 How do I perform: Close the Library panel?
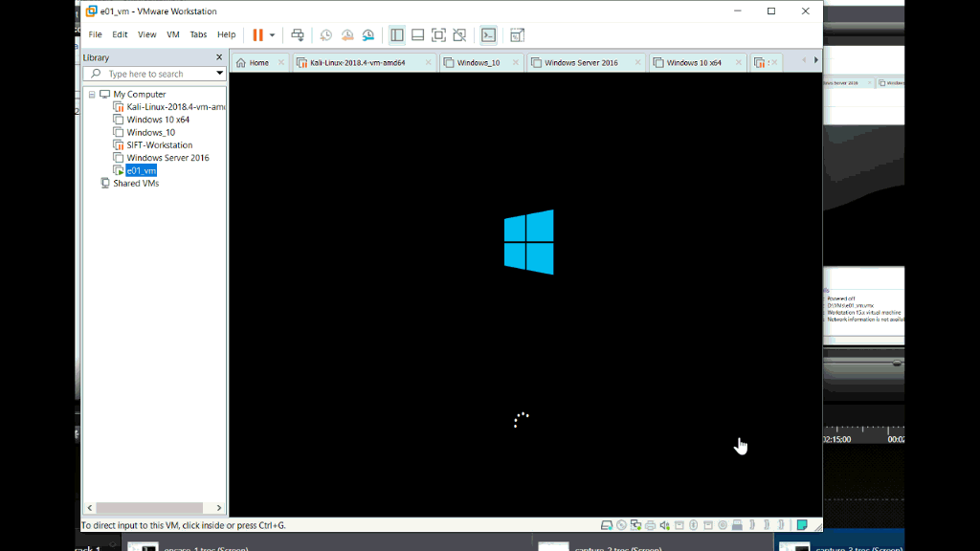(219, 57)
